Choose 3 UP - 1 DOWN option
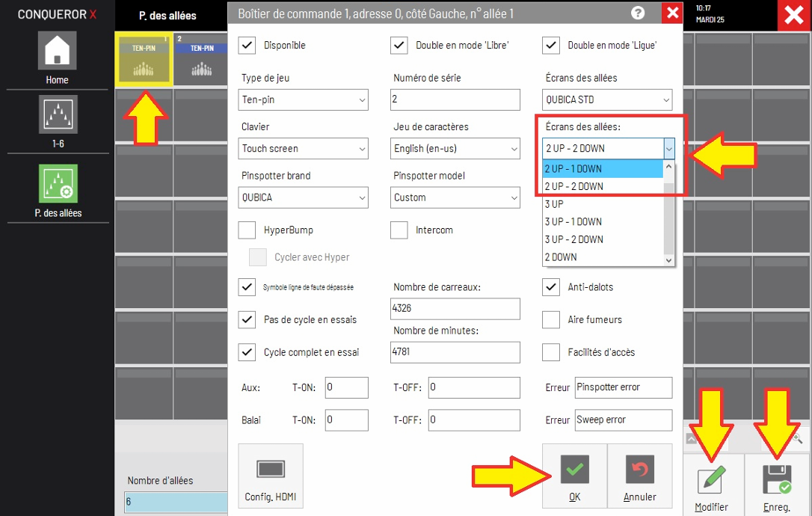 click(603, 222)
